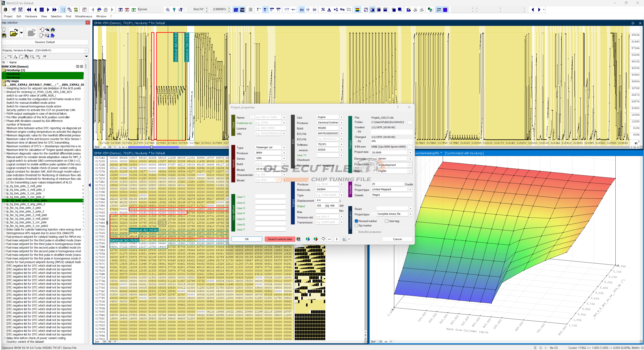Screen dimensions: 644x350
Task: Expand Projects, Versions & Maps combo box
Action: click(x=86, y=51)
